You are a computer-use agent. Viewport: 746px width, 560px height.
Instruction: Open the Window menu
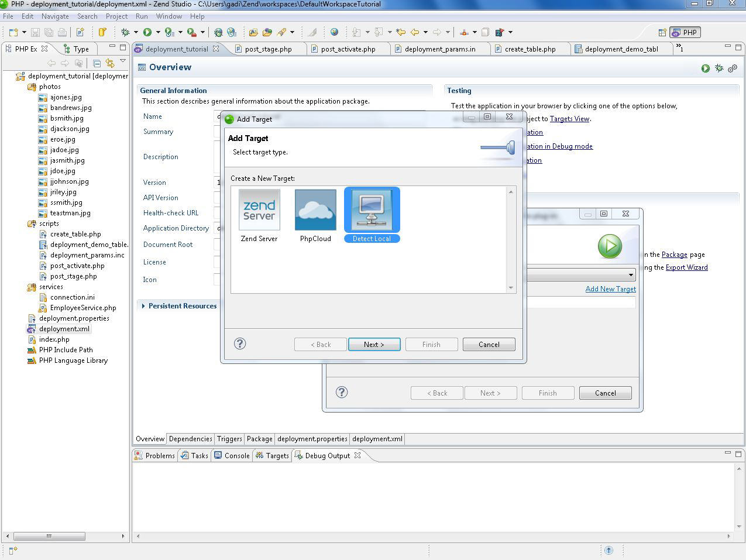point(169,16)
